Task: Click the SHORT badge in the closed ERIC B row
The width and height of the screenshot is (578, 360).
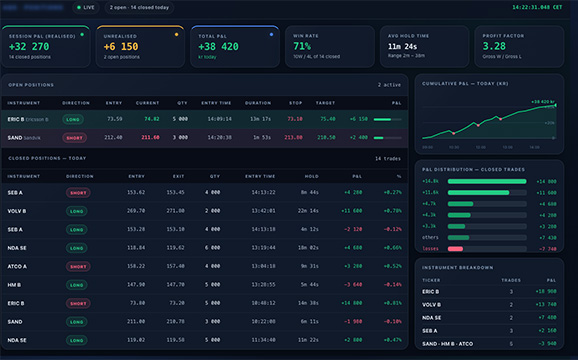Action: [x=78, y=303]
